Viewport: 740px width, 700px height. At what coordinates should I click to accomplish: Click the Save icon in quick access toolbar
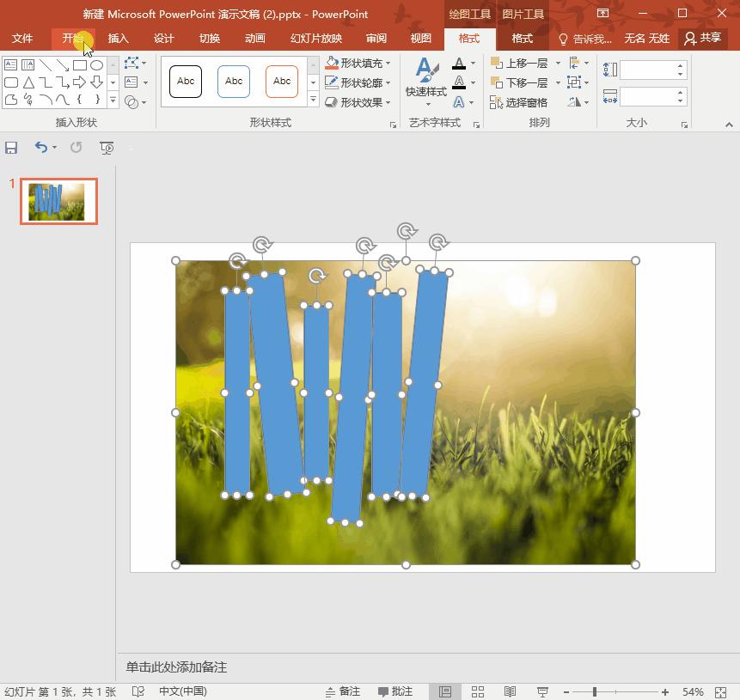(x=12, y=148)
